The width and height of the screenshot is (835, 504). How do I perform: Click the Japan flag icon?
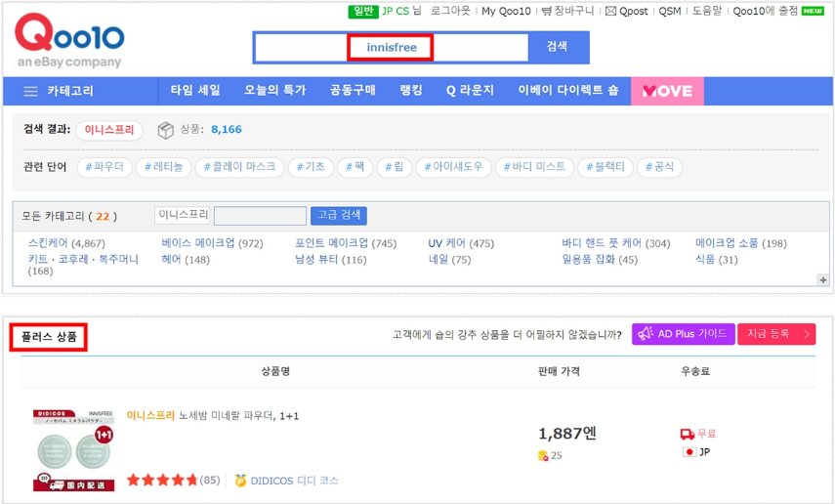(689, 452)
